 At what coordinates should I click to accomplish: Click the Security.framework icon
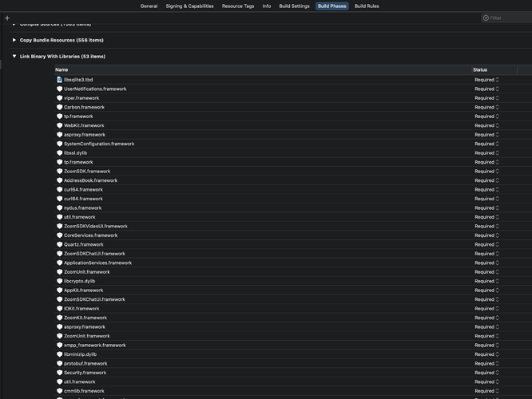[60, 373]
